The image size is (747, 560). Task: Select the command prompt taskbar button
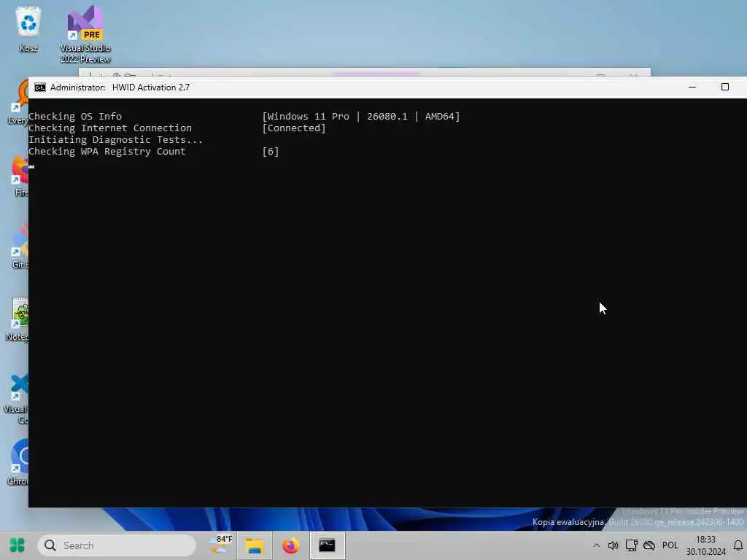point(327,545)
